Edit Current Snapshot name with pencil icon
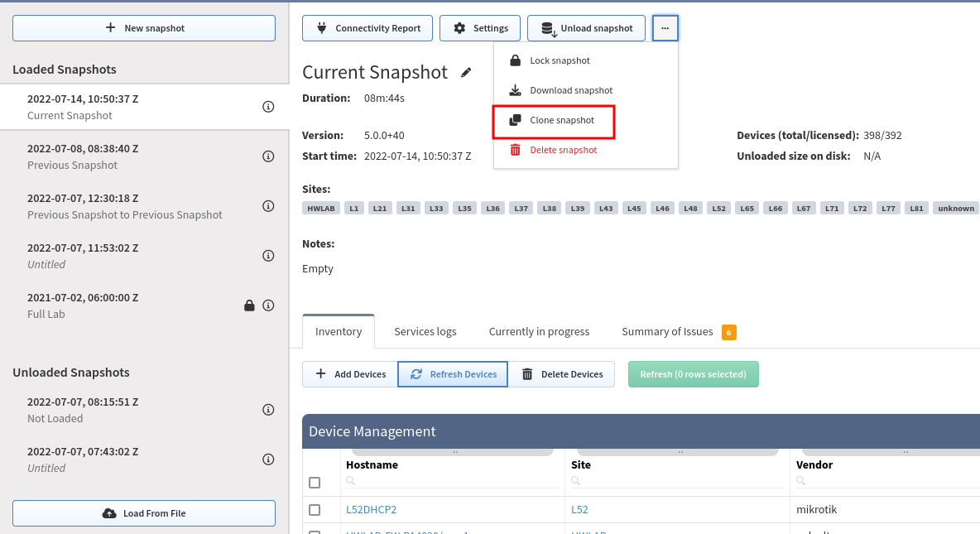Screen dimensions: 980x534 (466, 73)
